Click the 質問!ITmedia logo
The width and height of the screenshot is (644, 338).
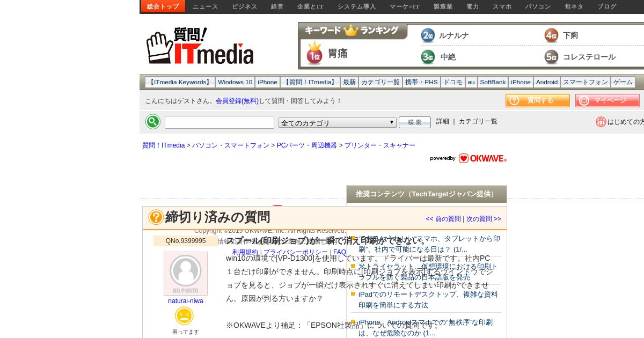(x=200, y=46)
